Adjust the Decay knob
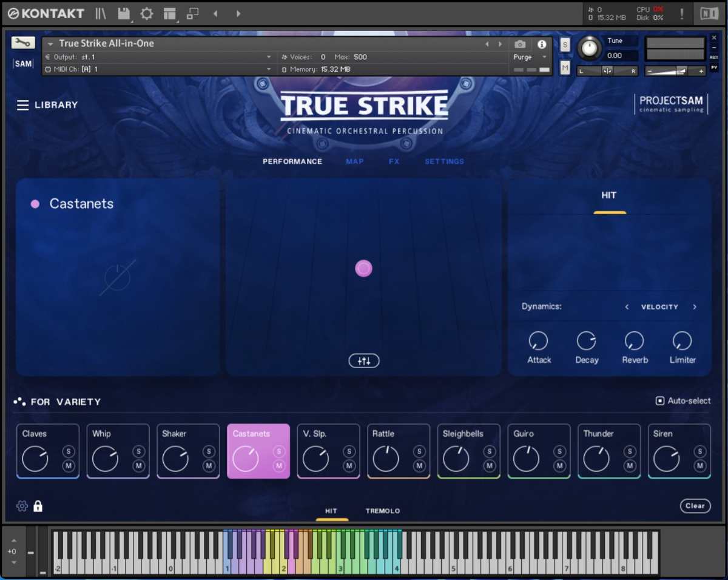 pos(586,341)
